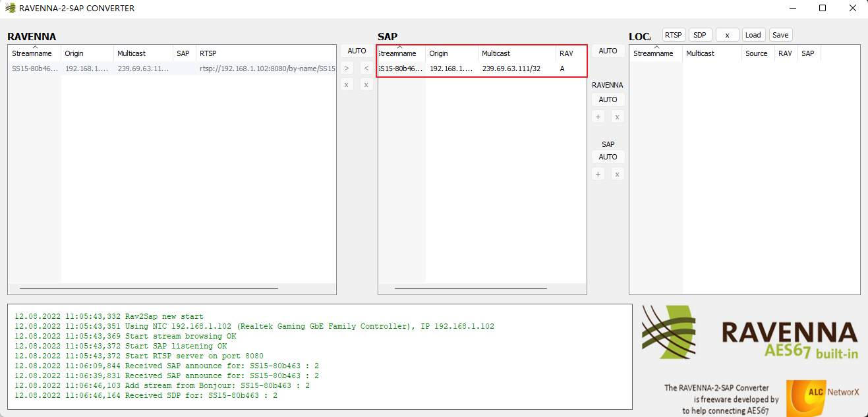Click the rtsp://192.168.1.102:8080 URL cell

click(267, 69)
